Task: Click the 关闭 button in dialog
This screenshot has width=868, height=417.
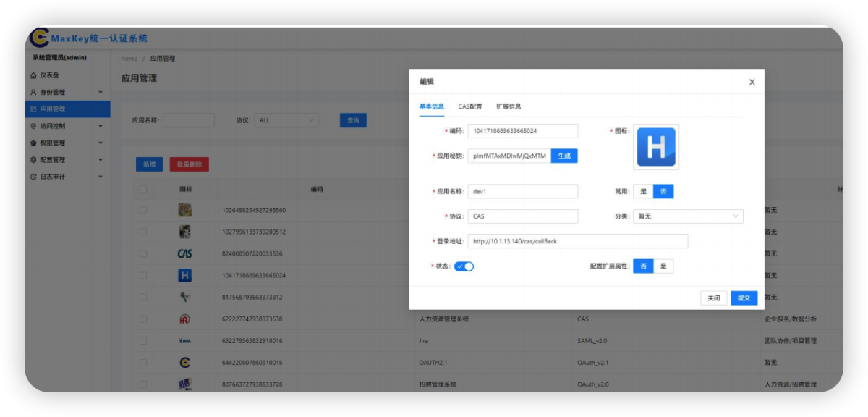Action: click(x=713, y=298)
